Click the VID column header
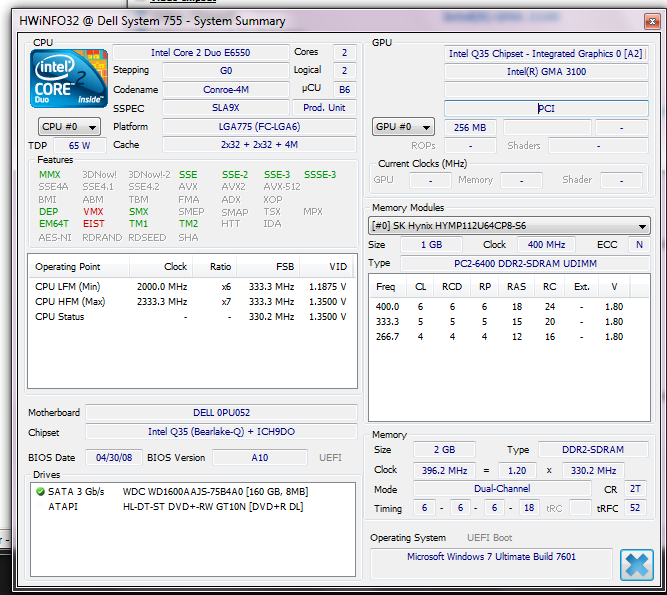Image resolution: width=667 pixels, height=595 pixels. click(x=326, y=267)
